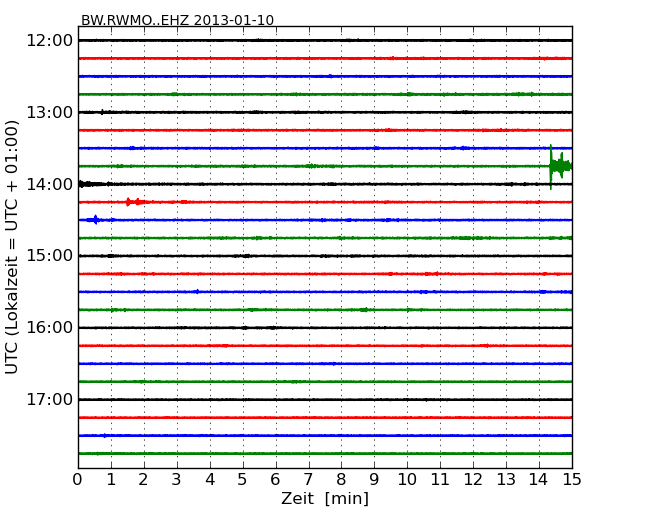Screen dimensions: 650x520
Task: Click the 9 minute tick label
Action: pos(374,480)
